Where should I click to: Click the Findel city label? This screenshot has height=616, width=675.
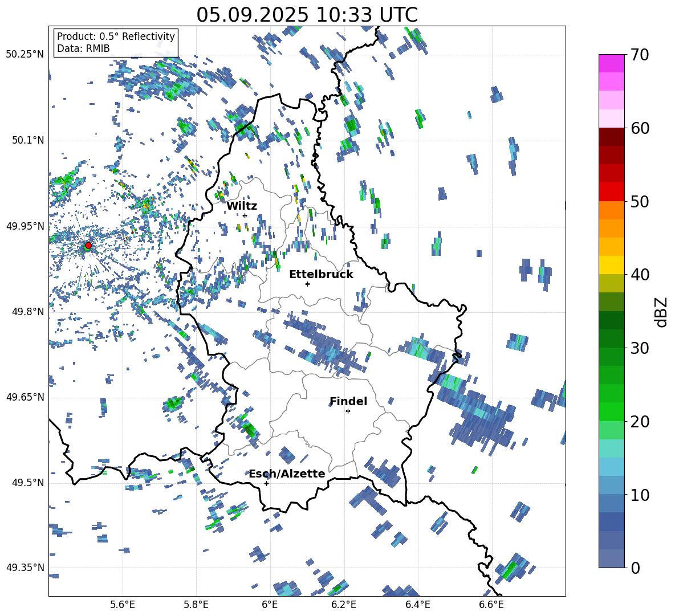[348, 401]
